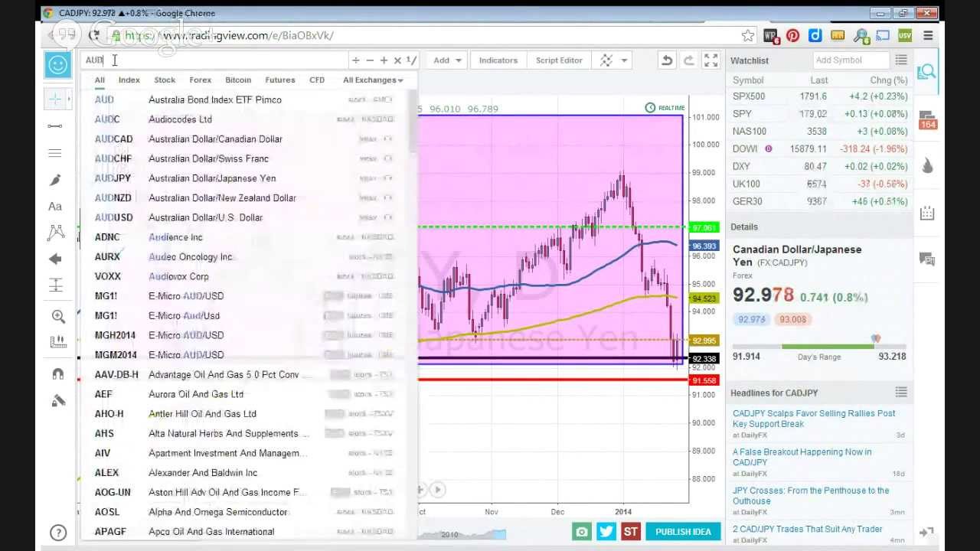Click the undo arrow button
This screenshot has height=551, width=980.
667,60
